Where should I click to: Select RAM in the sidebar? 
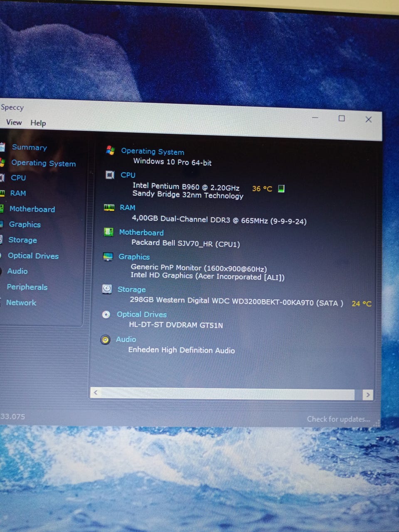(18, 193)
